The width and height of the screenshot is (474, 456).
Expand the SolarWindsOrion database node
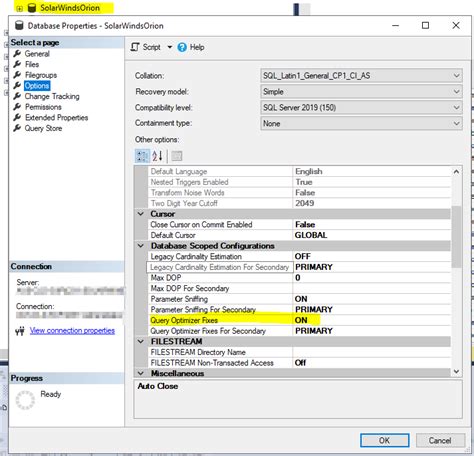[x=19, y=8]
